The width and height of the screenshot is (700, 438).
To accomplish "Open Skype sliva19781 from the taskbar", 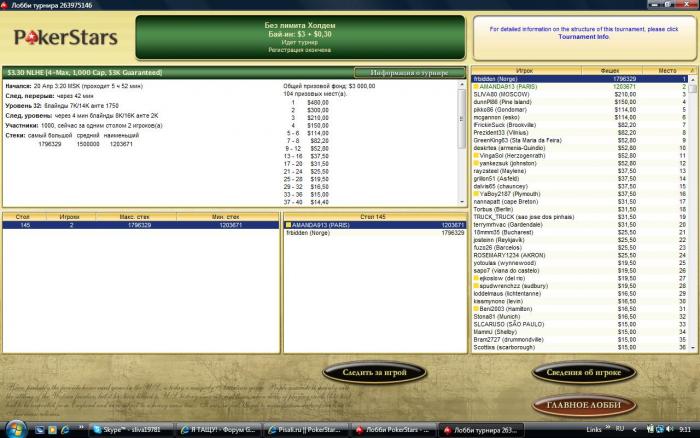I will (131, 430).
